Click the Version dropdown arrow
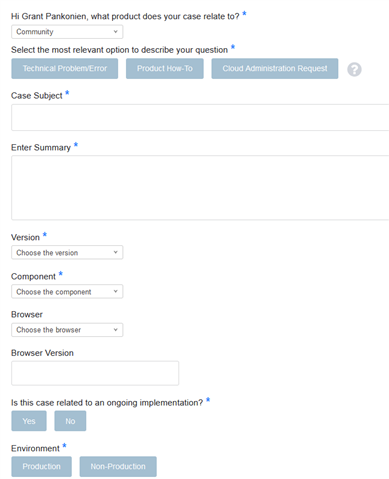 click(115, 252)
